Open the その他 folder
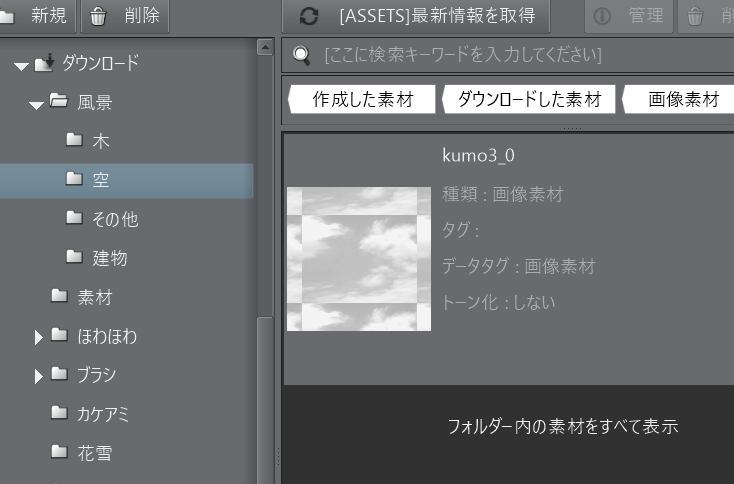 coord(115,219)
